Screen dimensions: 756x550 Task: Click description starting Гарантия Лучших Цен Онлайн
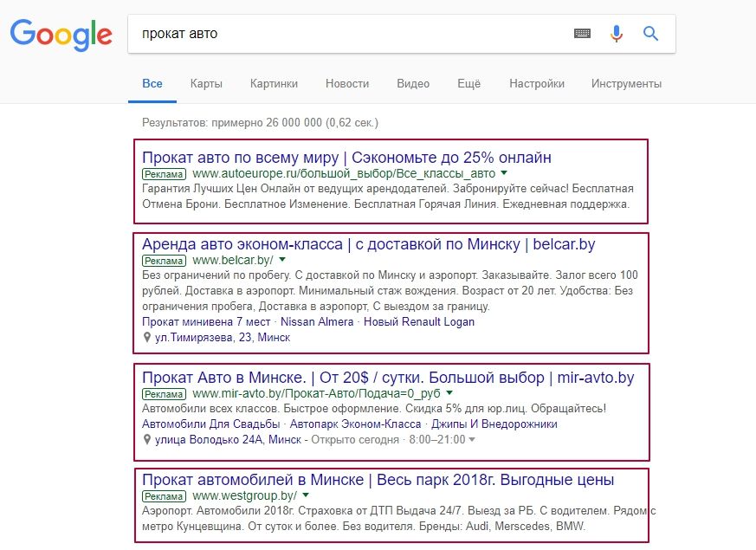(x=388, y=197)
